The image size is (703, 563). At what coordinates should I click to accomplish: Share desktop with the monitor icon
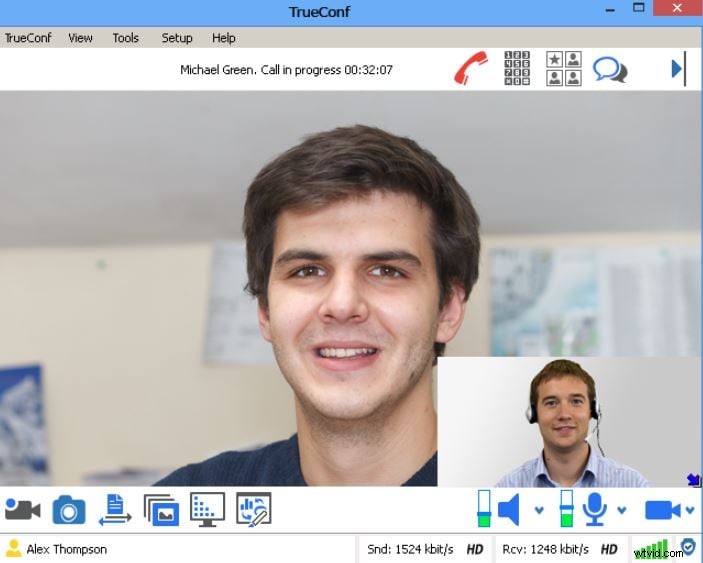click(208, 510)
